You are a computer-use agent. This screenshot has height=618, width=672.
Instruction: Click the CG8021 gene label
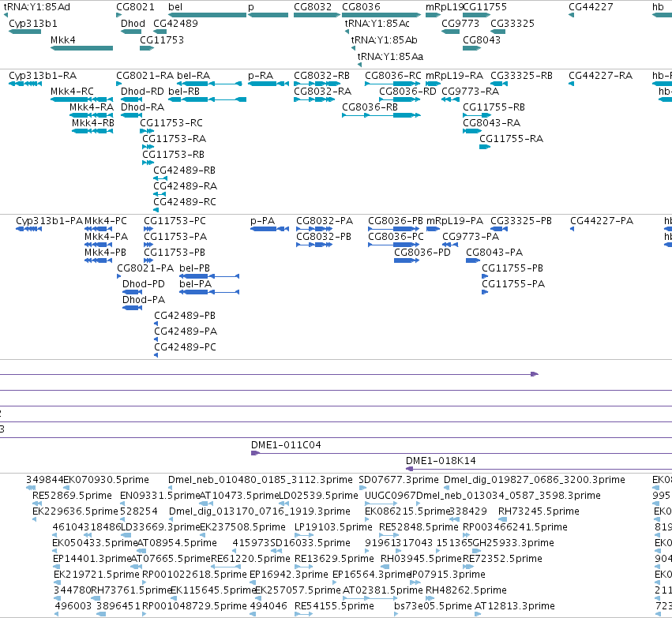click(136, 7)
